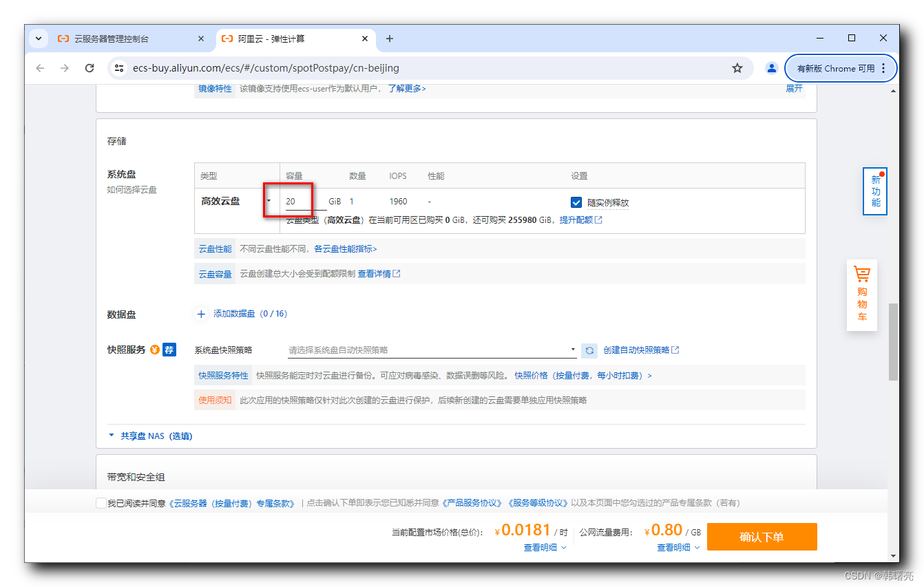Screen dimensions: 924x587
Task: Open the Chrome three-dot menu
Action: [883, 67]
